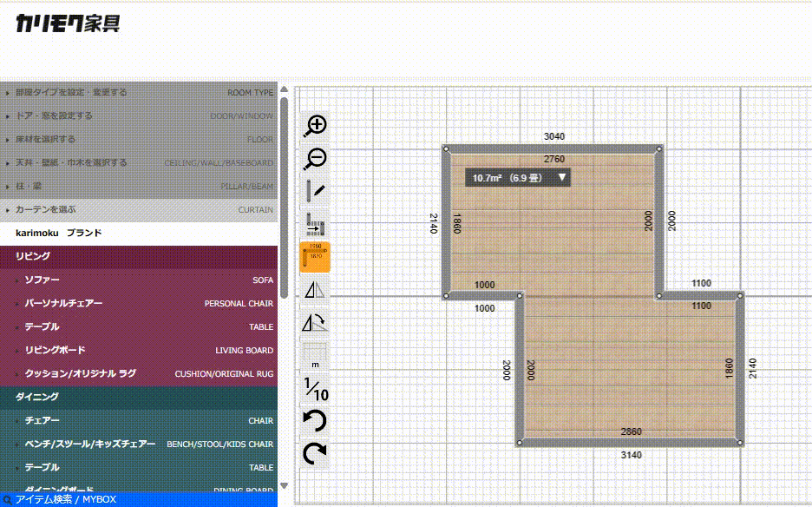812x507 pixels.
Task: Expand the SOFA category
Action: 139,280
